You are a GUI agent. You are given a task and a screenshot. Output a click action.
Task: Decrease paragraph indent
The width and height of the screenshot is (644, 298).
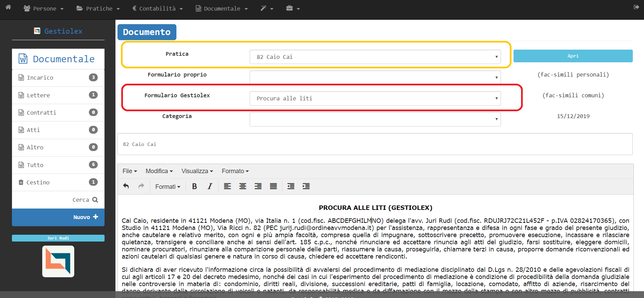(291, 186)
